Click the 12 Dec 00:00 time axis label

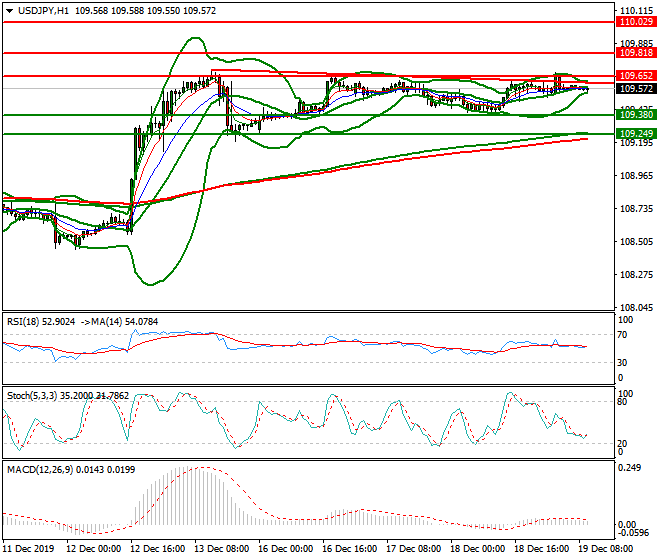pos(93,549)
